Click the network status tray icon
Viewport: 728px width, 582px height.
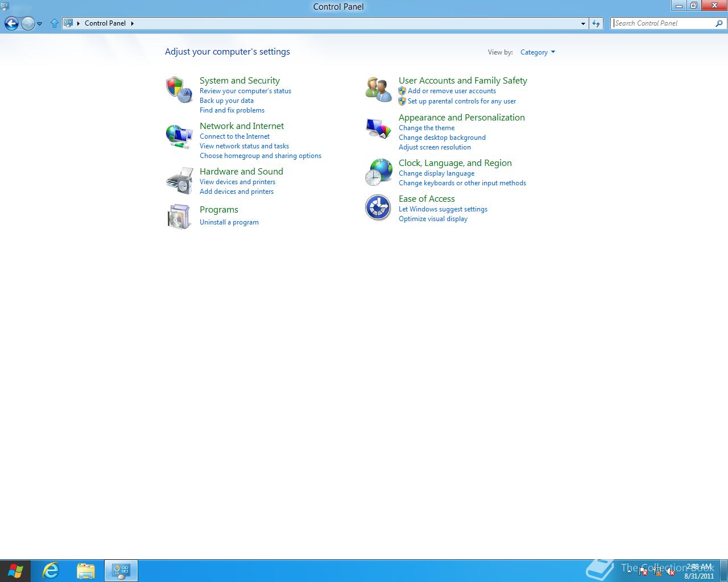pyautogui.click(x=657, y=571)
